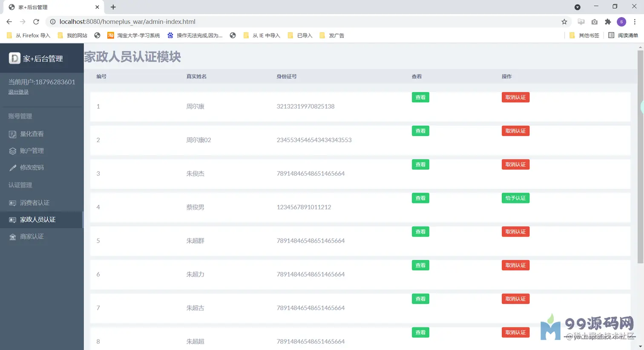Click 真实姓名 column header
The image size is (644, 350).
196,77
